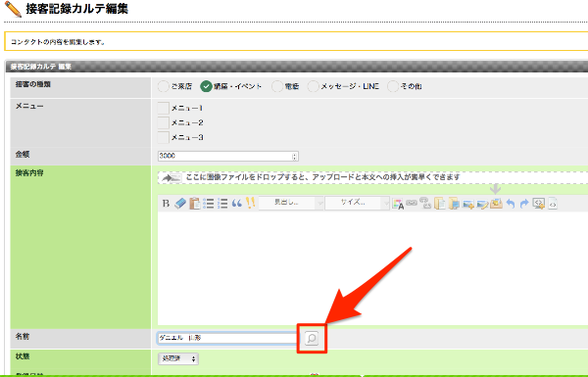Image resolution: width=588 pixels, height=377 pixels.
Task: Toggle bold formatting in editor toolbar
Action: click(x=166, y=204)
